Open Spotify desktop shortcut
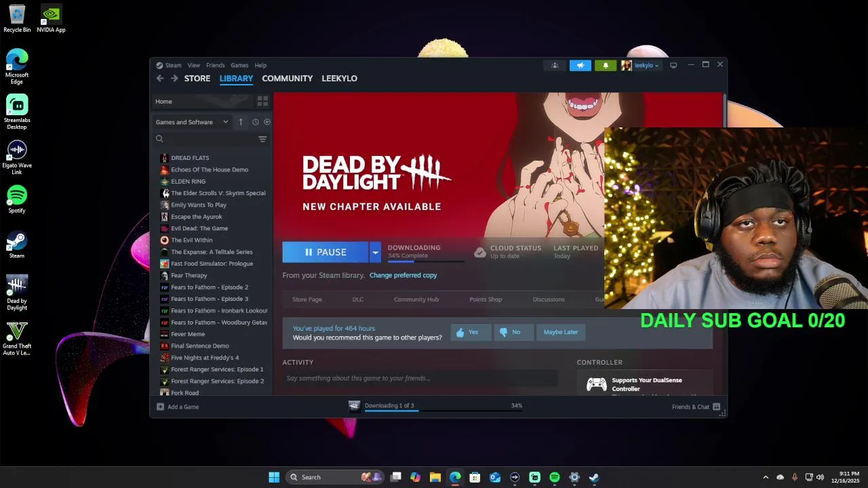Screen dimensions: 868x488 click(17, 199)
